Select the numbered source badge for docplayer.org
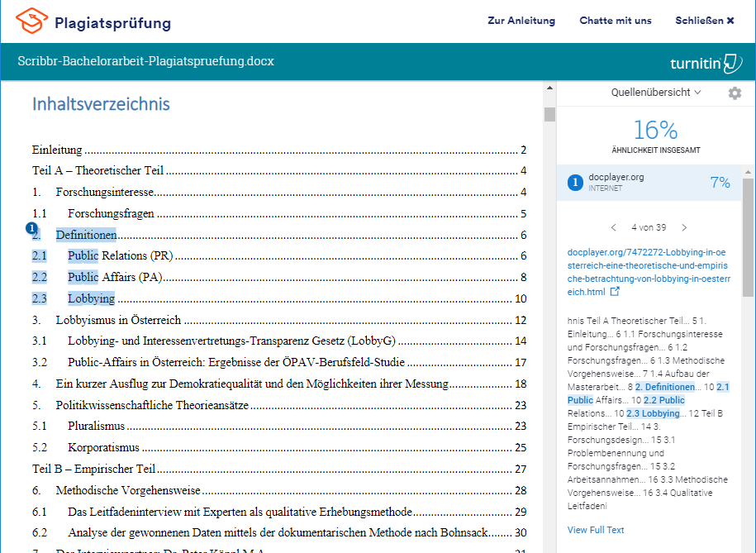 tap(575, 183)
